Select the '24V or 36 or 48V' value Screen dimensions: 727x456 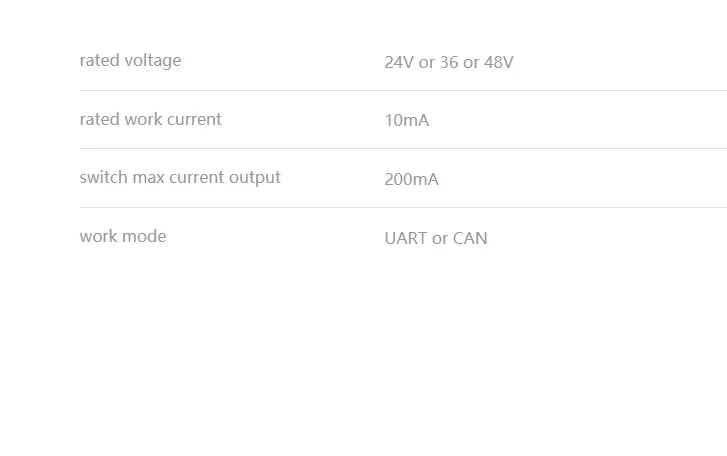[x=448, y=63]
